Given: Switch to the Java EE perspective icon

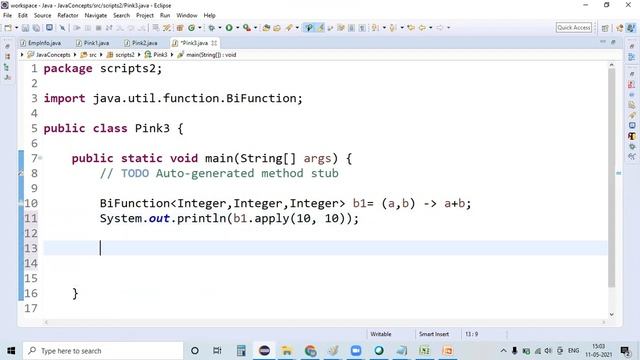Looking at the screenshot, I should (x=620, y=28).
